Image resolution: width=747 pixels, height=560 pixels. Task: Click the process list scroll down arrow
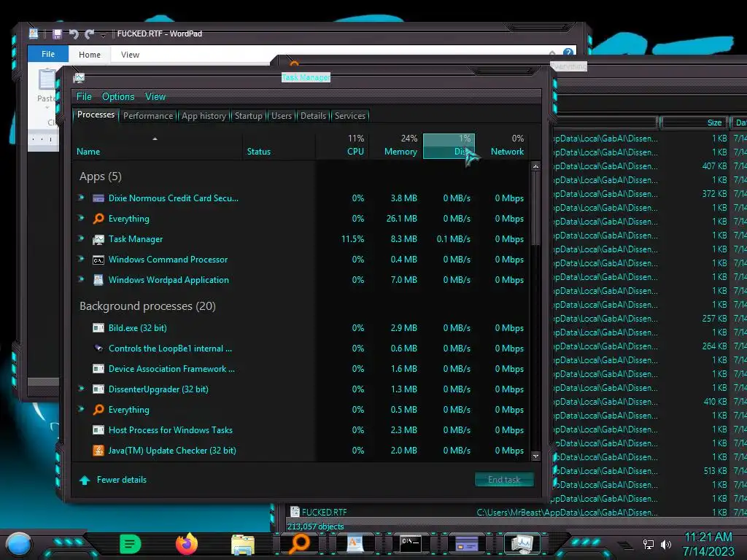535,456
